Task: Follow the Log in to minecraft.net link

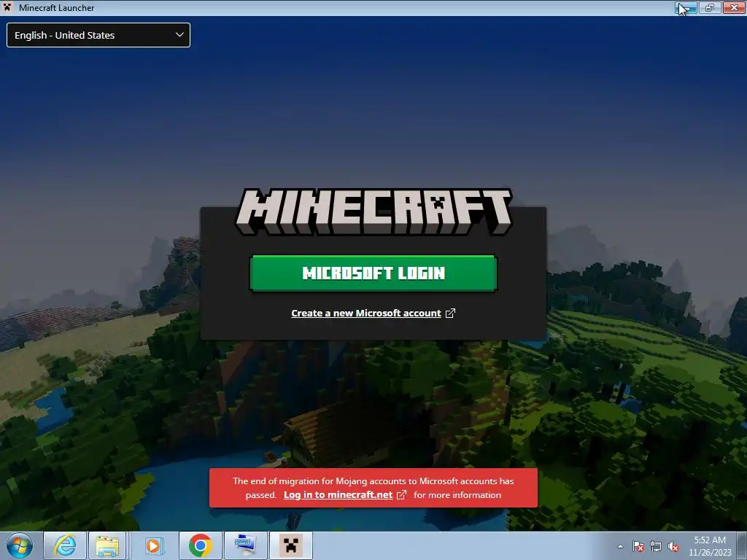Action: [338, 495]
